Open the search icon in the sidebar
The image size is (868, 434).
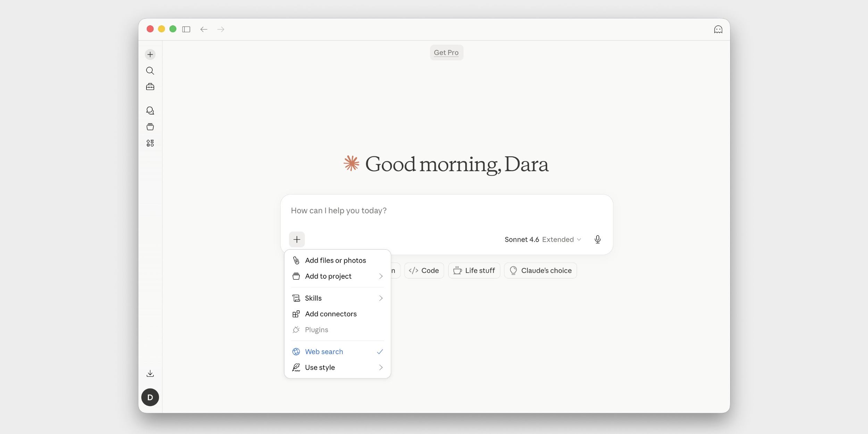coord(150,71)
